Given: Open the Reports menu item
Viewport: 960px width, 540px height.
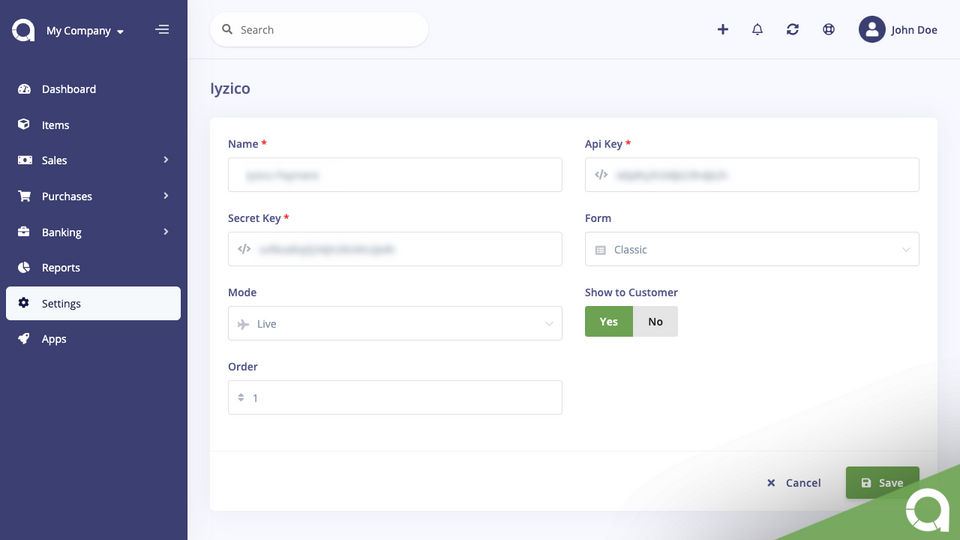Looking at the screenshot, I should [x=61, y=268].
